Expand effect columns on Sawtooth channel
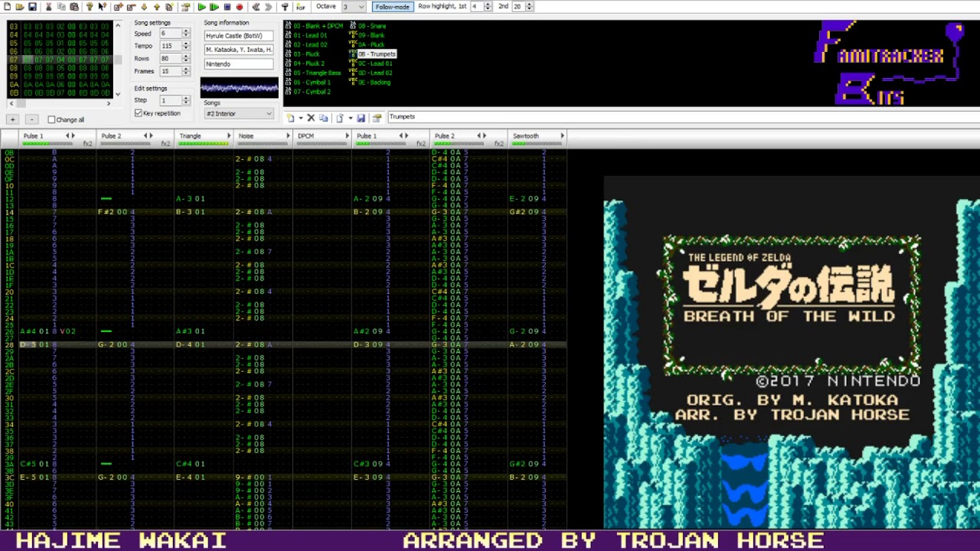This screenshot has width=980, height=551. tap(562, 135)
